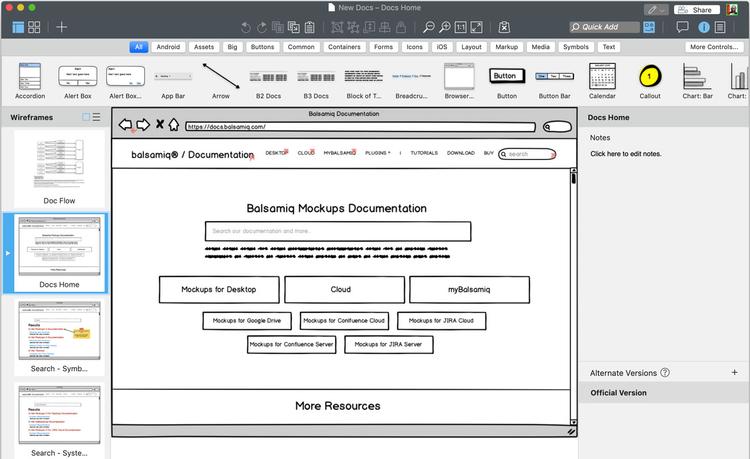
Task: Pick the yellow Callout control
Action: click(650, 81)
